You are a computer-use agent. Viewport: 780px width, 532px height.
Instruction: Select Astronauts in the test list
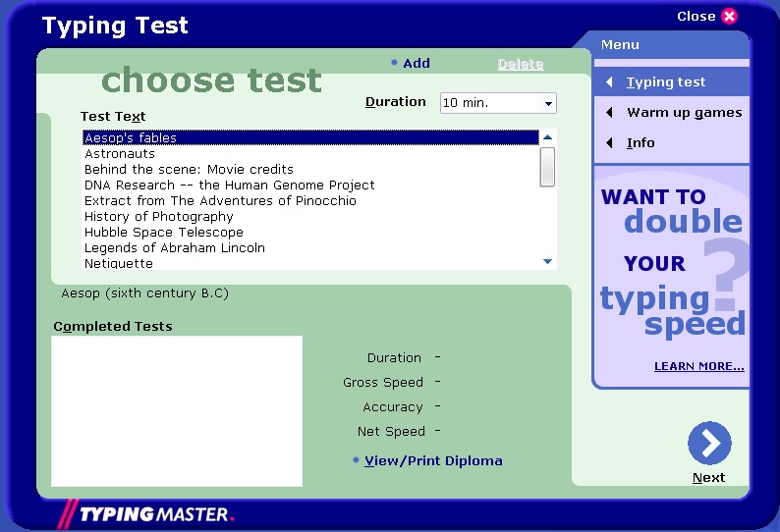click(310, 154)
